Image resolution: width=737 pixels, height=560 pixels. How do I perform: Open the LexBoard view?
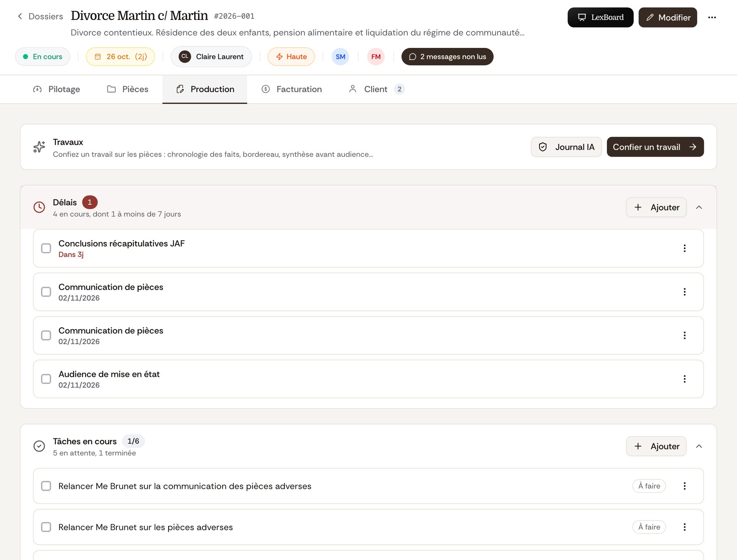coord(600,17)
